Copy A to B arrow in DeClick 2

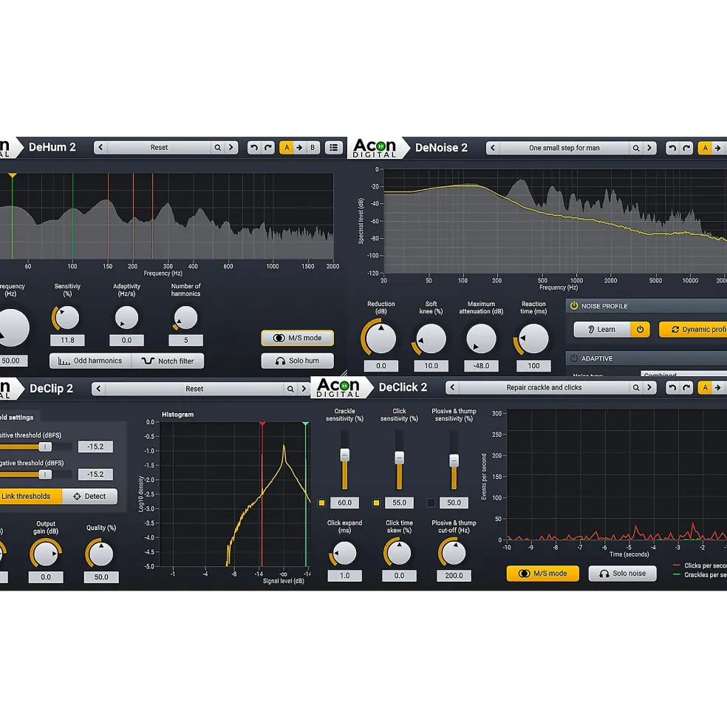(717, 388)
